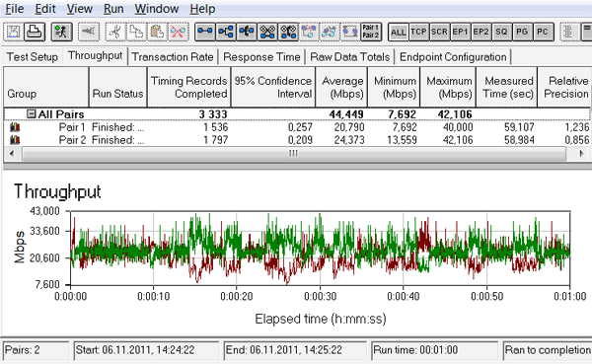Viewport: 592px width, 364px height.
Task: Toggle the ALL group filter
Action: [x=399, y=33]
